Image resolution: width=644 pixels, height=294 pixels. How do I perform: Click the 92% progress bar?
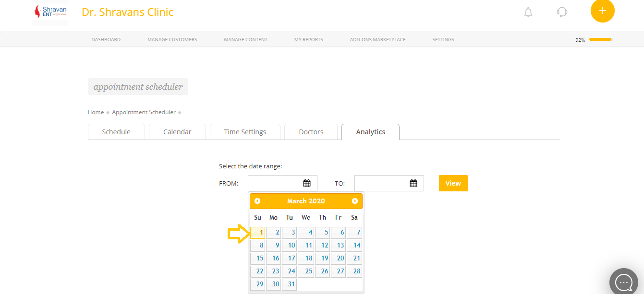[601, 39]
